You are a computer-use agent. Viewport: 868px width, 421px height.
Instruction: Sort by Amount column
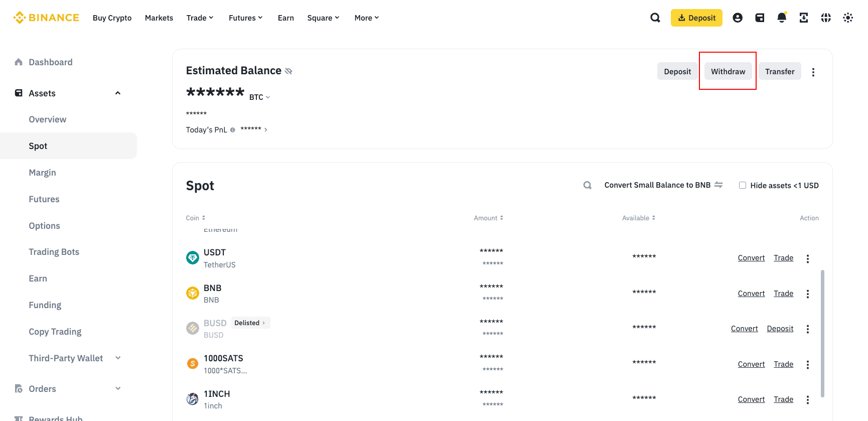click(x=489, y=218)
